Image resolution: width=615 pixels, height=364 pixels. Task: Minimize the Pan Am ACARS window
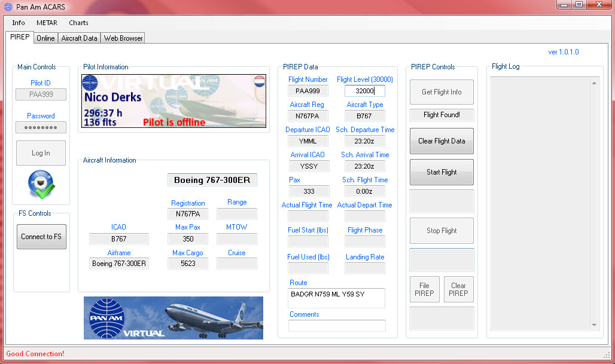[x=564, y=5]
